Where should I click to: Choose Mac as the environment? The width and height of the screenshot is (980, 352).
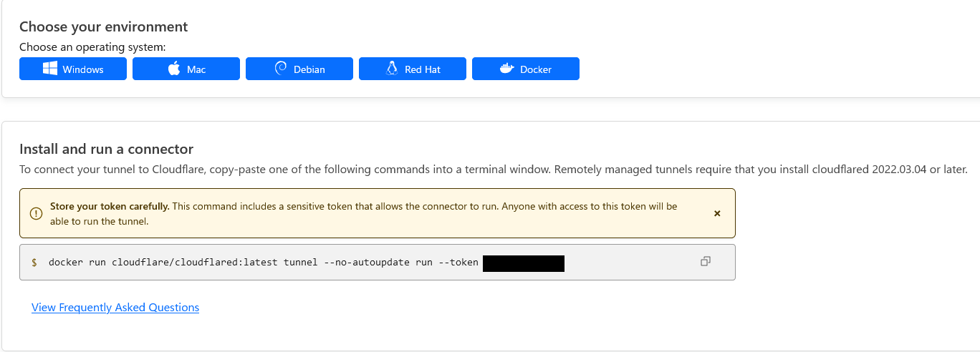186,69
